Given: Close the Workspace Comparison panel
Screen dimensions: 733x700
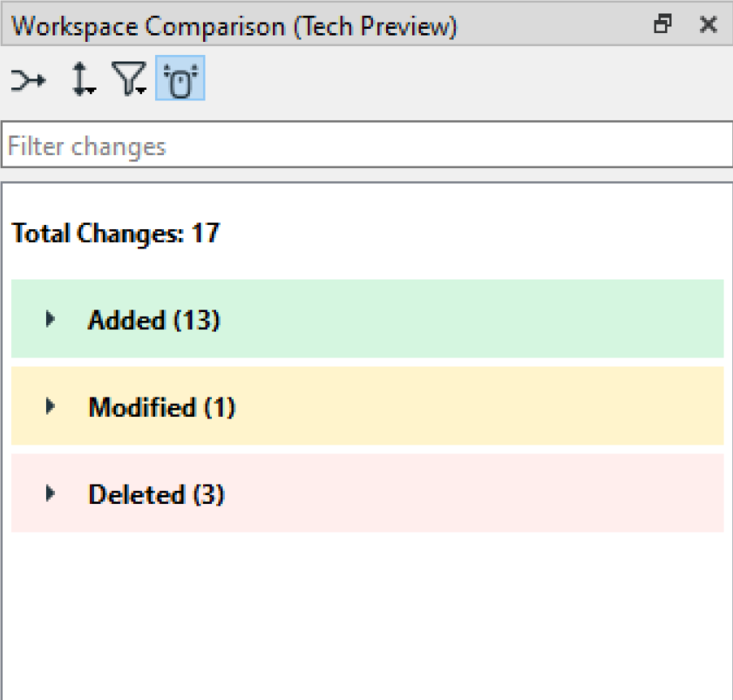Looking at the screenshot, I should [x=708, y=25].
